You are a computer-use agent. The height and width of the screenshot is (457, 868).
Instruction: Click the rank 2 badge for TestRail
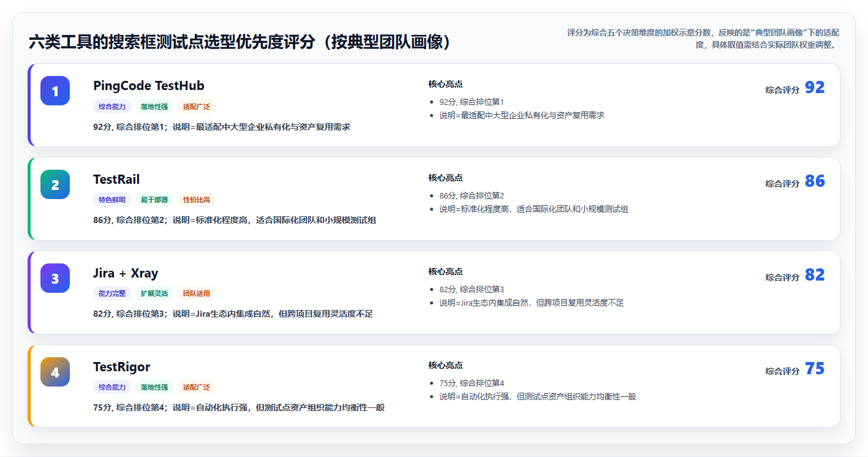click(x=55, y=184)
